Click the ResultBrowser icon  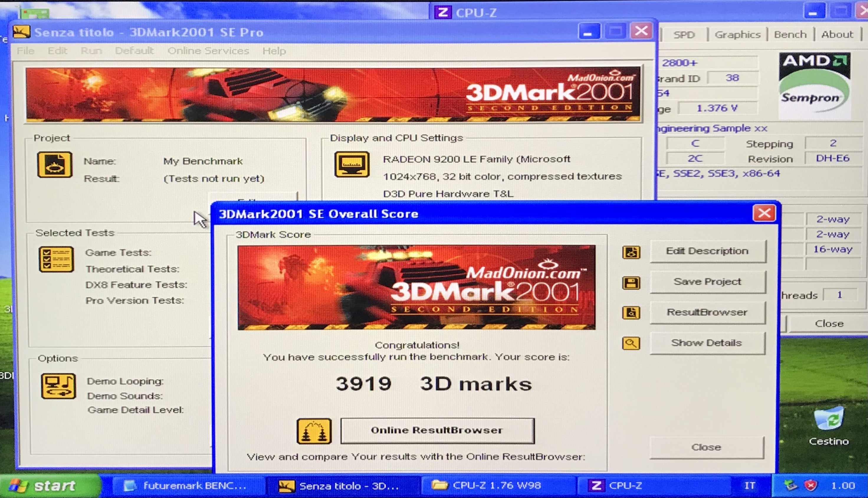[631, 313]
